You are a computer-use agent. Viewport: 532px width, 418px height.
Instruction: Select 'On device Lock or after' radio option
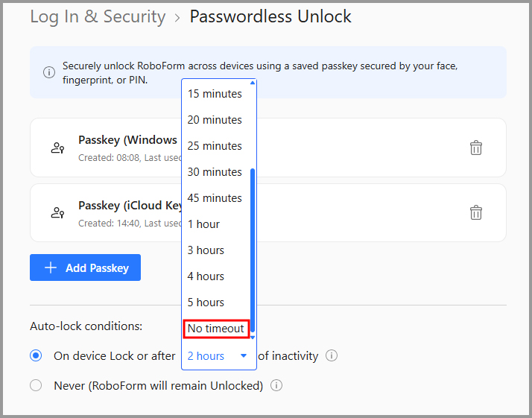[x=36, y=355]
